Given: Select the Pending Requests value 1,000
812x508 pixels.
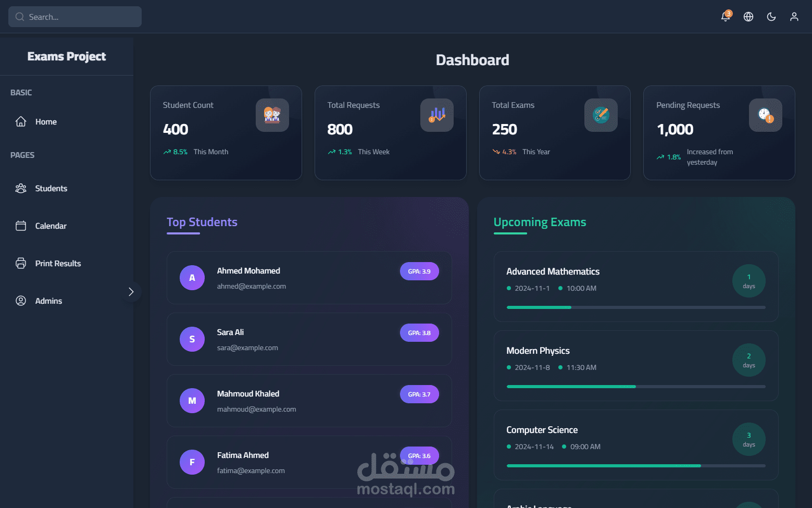Looking at the screenshot, I should 675,129.
